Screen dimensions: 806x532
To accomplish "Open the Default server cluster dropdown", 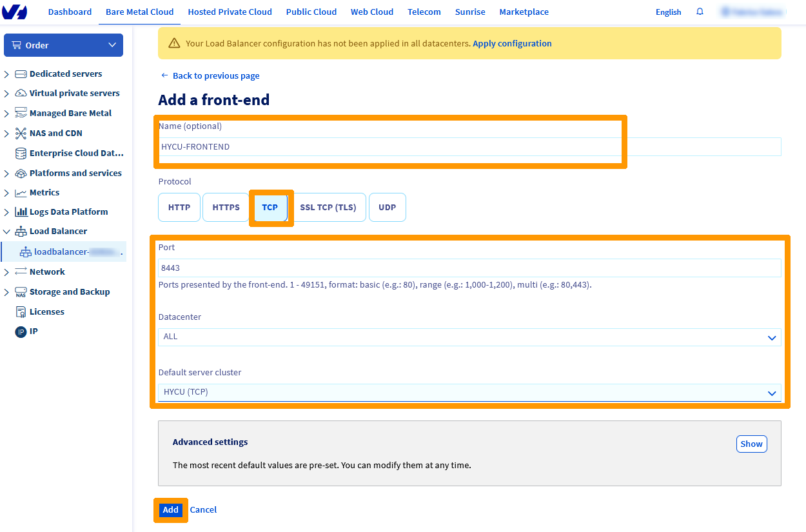I will point(469,392).
